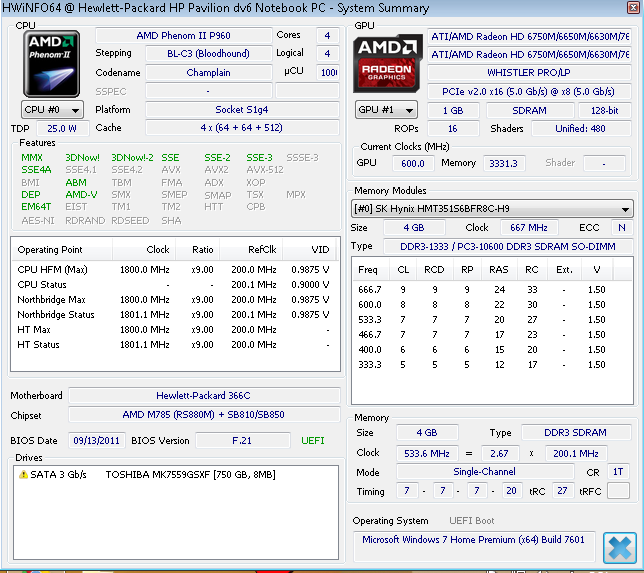Viewport: 644px width, 573px height.
Task: Click the SSE4A feature label
Action: coord(37,170)
